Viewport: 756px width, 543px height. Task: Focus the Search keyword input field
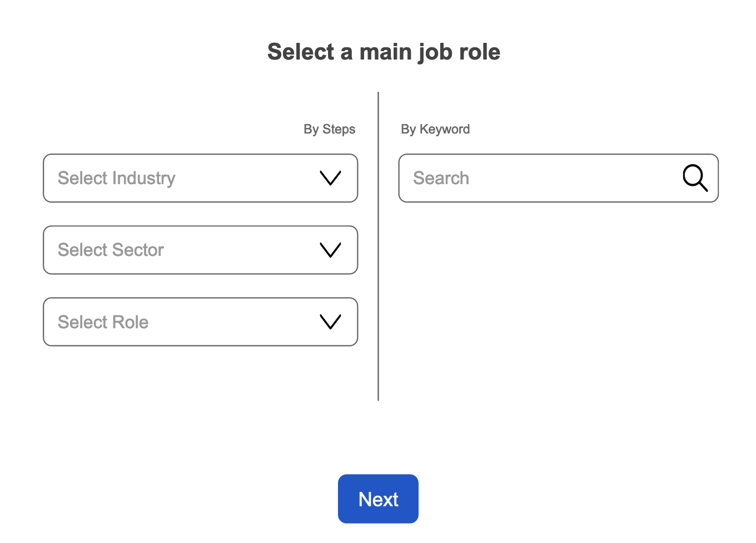tap(545, 178)
